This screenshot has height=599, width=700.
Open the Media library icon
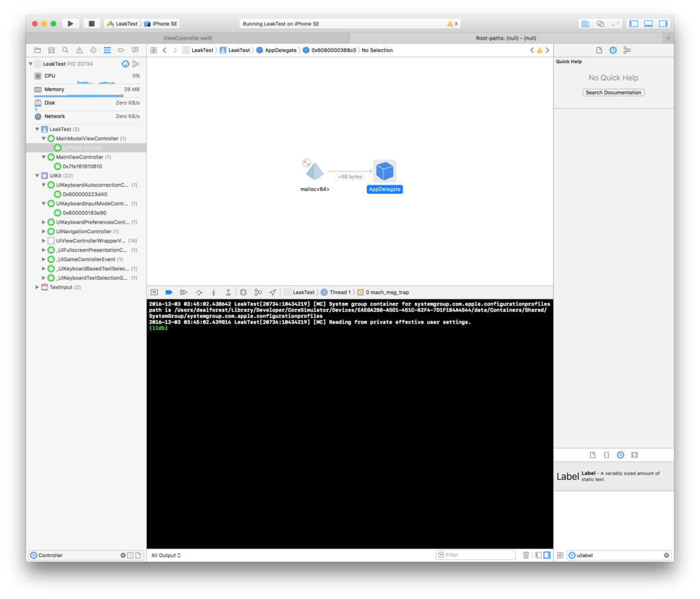tap(634, 455)
